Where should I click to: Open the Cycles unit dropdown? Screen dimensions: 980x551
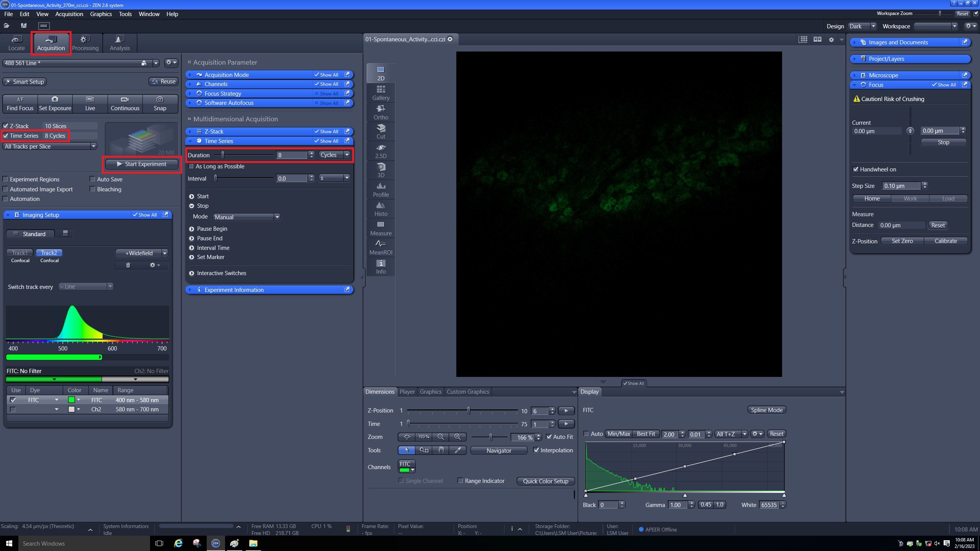coord(335,155)
